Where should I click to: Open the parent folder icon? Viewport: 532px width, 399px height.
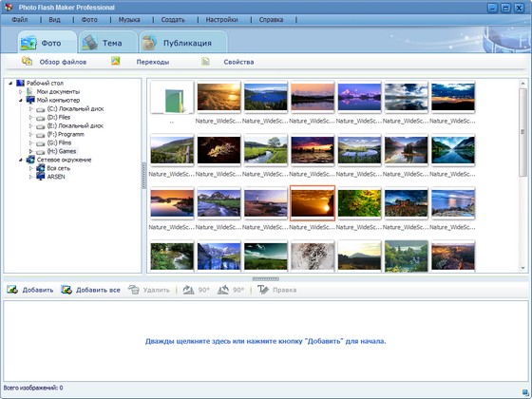[x=172, y=97]
